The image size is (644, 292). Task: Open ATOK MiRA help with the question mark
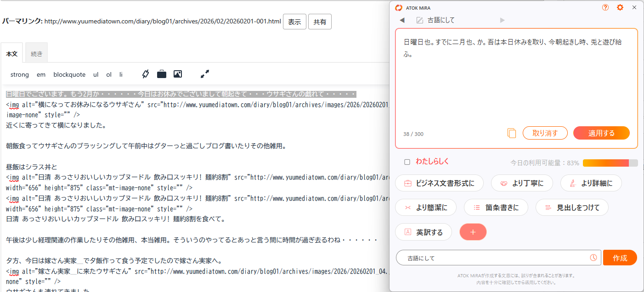(x=605, y=7)
